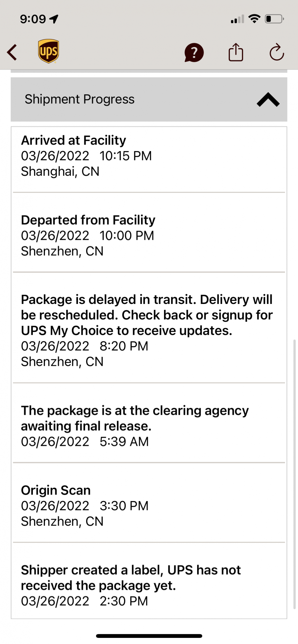This screenshot has width=298, height=644.
Task: Tap the location arrow in status bar
Action: pyautogui.click(x=54, y=19)
